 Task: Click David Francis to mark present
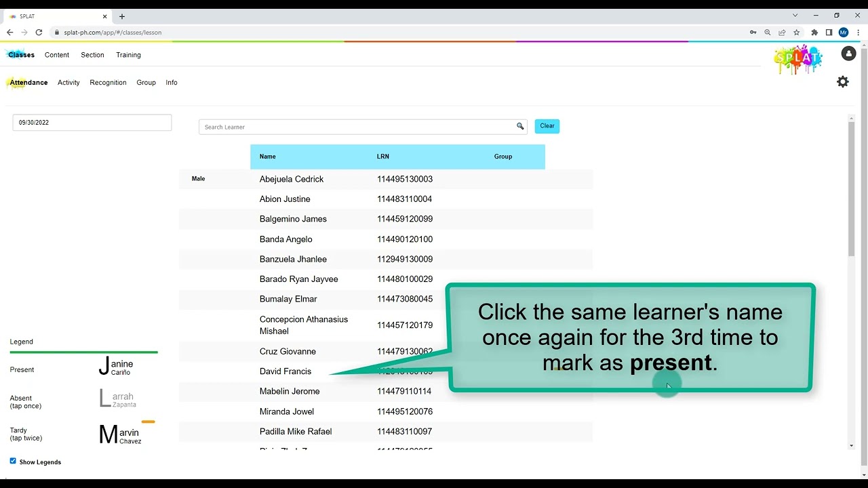tap(285, 371)
